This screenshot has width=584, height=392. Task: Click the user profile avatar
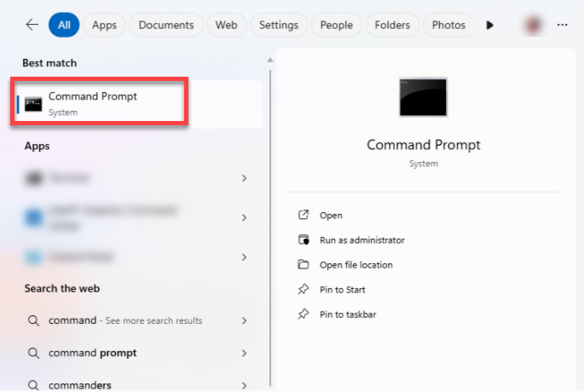535,25
